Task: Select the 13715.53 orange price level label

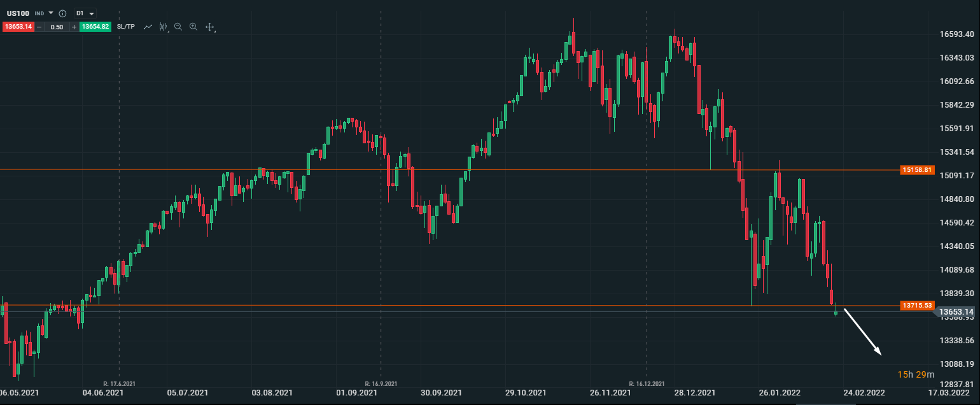Action: coord(917,306)
